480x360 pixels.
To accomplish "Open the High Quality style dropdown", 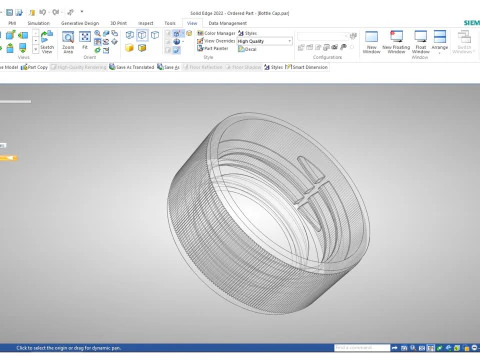I will coord(289,41).
